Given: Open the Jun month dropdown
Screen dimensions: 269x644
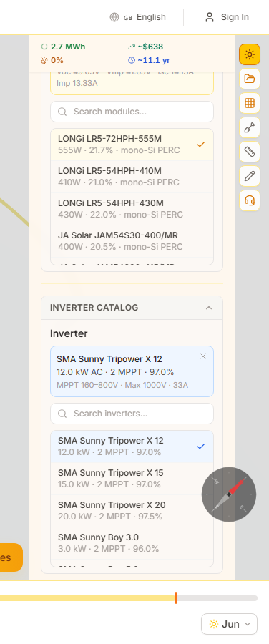Looking at the screenshot, I should (x=229, y=624).
